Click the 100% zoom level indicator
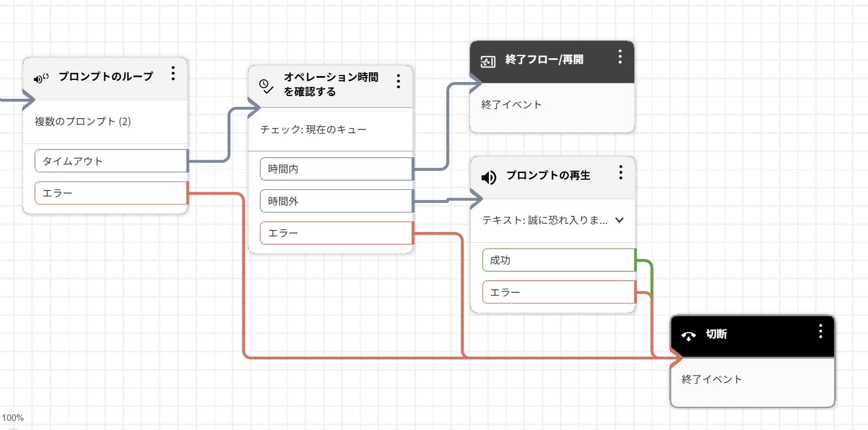Image resolution: width=868 pixels, height=430 pixels. point(12,418)
